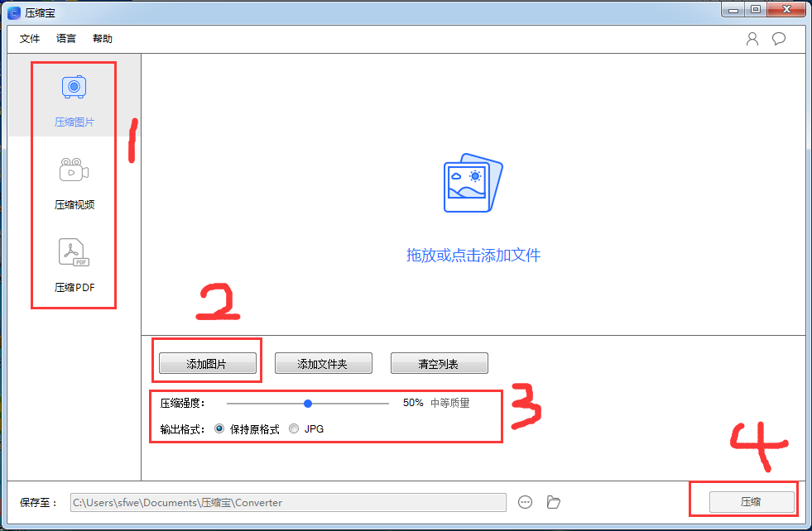Viewport: 812px width, 531px height.
Task: Open the 压缩视频 video camera icon
Action: [74, 170]
